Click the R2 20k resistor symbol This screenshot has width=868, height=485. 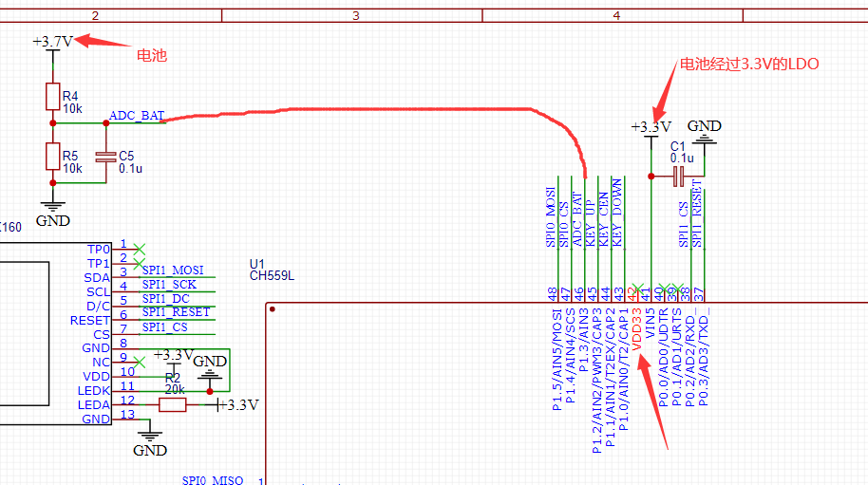coord(172,405)
